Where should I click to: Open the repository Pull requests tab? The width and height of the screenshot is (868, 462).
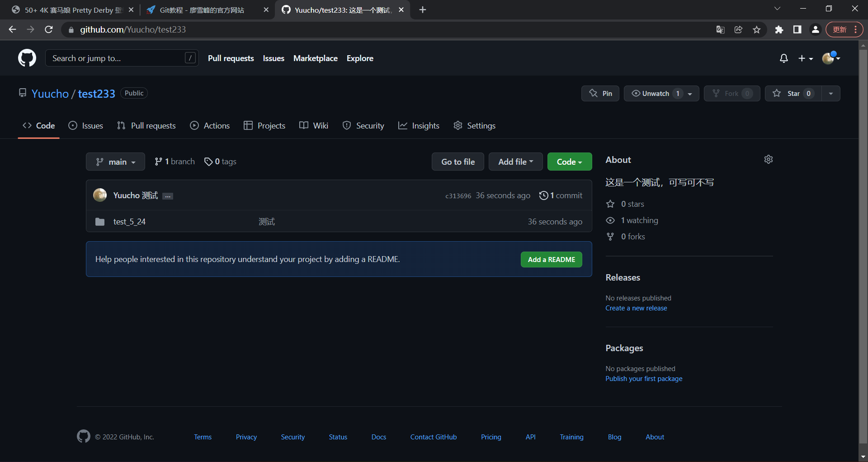point(146,126)
